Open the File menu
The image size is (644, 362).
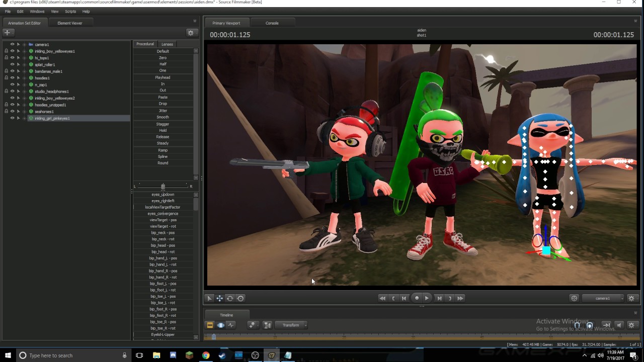click(8, 11)
